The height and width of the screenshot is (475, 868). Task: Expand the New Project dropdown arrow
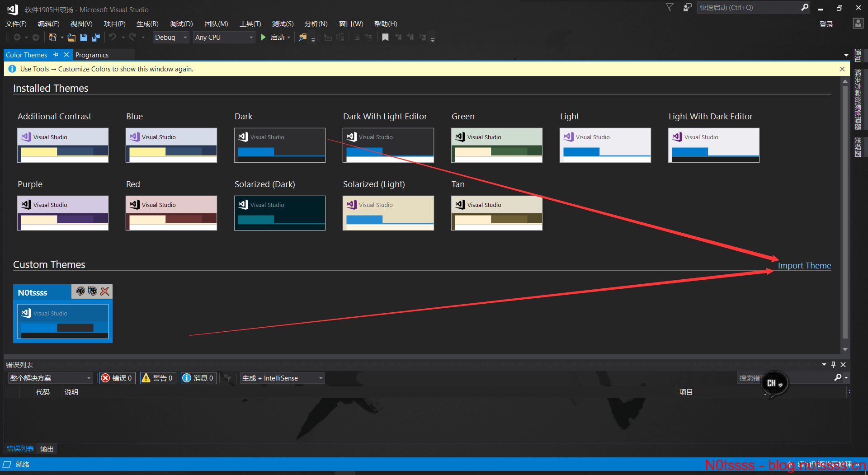(62, 38)
